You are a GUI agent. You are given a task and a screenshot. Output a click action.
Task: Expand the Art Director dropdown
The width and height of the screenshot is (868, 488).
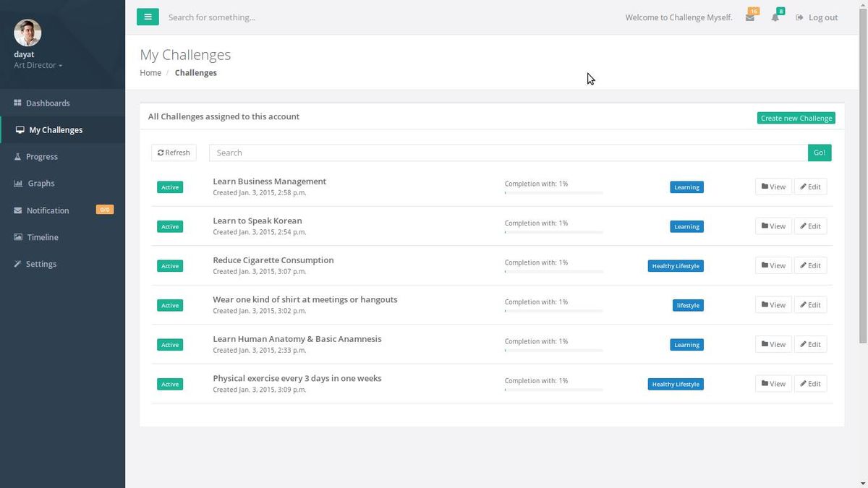(38, 65)
